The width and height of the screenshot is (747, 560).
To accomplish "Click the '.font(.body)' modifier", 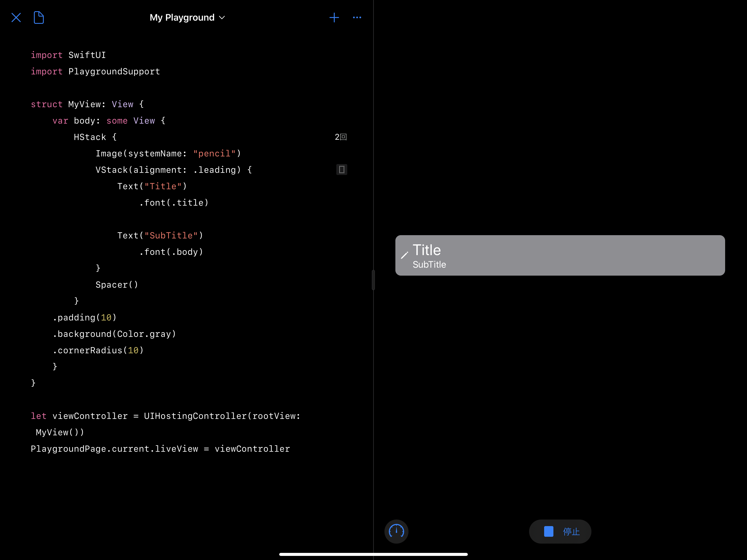I will 171,252.
